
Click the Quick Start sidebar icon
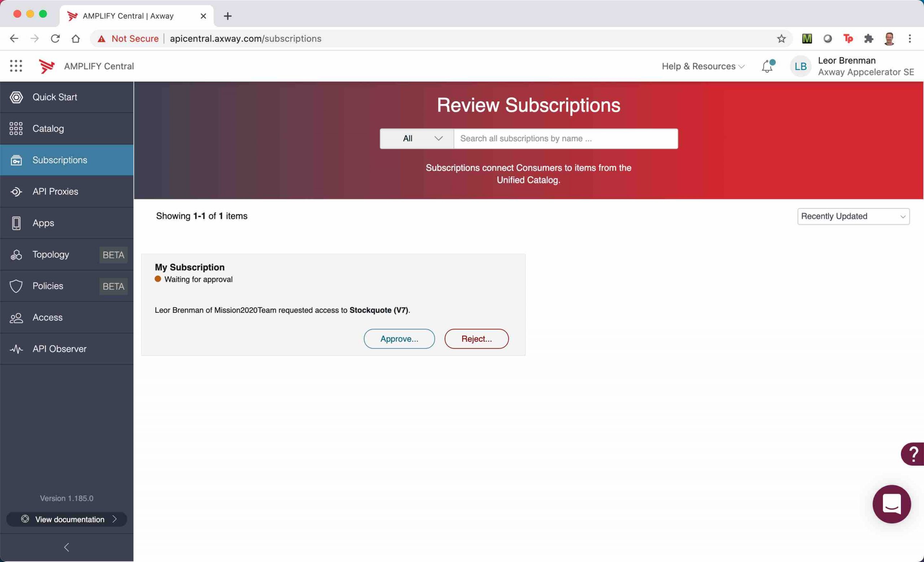point(16,97)
